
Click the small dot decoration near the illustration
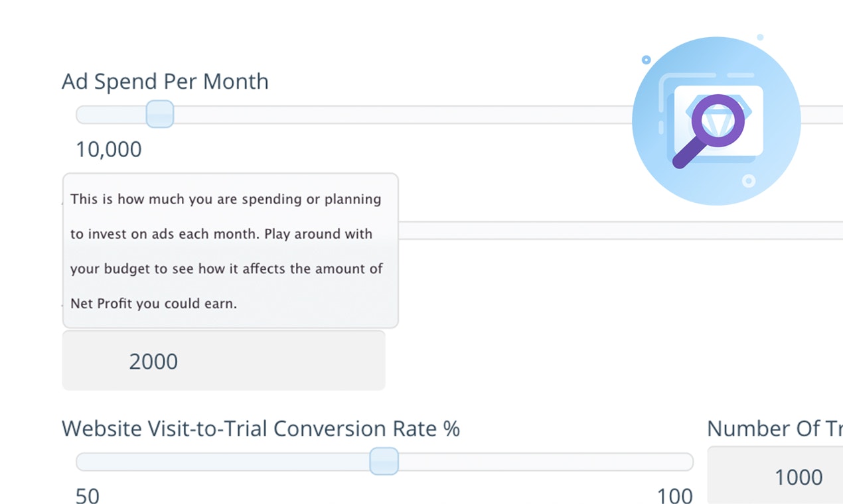[x=646, y=60]
